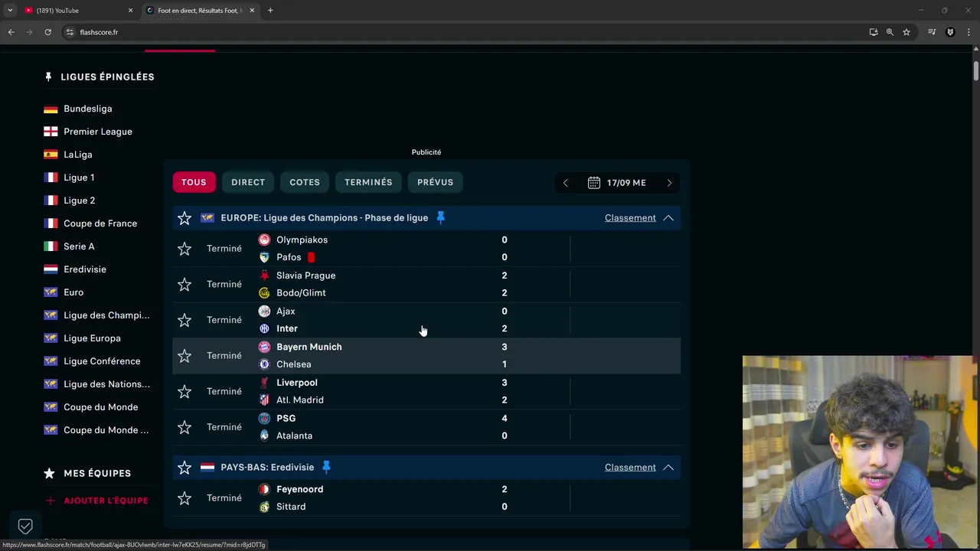Open the 17/09 ME date picker
The width and height of the screenshot is (980, 551).
point(617,183)
